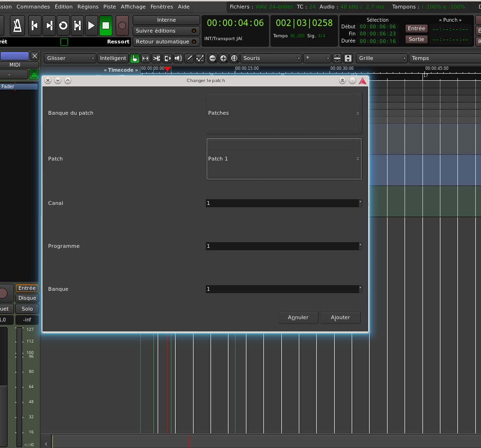
Task: Open the Patch 1 dropdown
Action: point(284,159)
